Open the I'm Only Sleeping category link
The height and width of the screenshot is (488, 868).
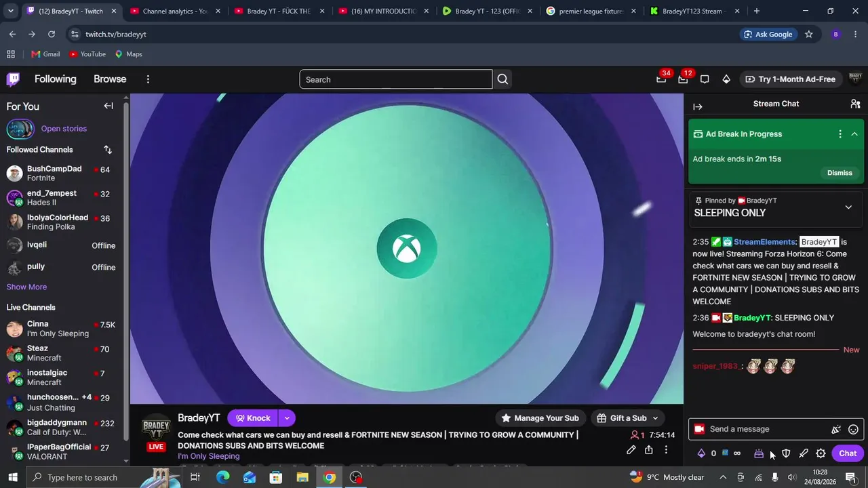click(209, 456)
